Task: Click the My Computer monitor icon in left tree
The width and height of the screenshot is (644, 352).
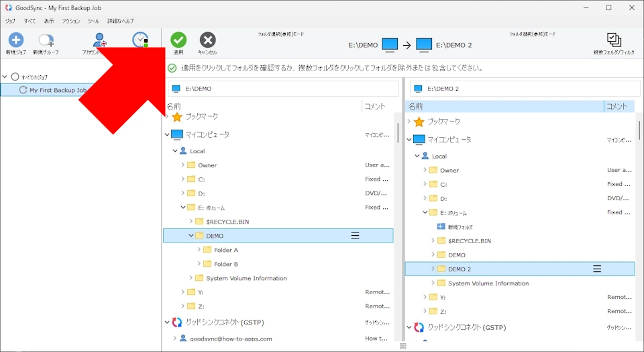Action: coord(177,134)
